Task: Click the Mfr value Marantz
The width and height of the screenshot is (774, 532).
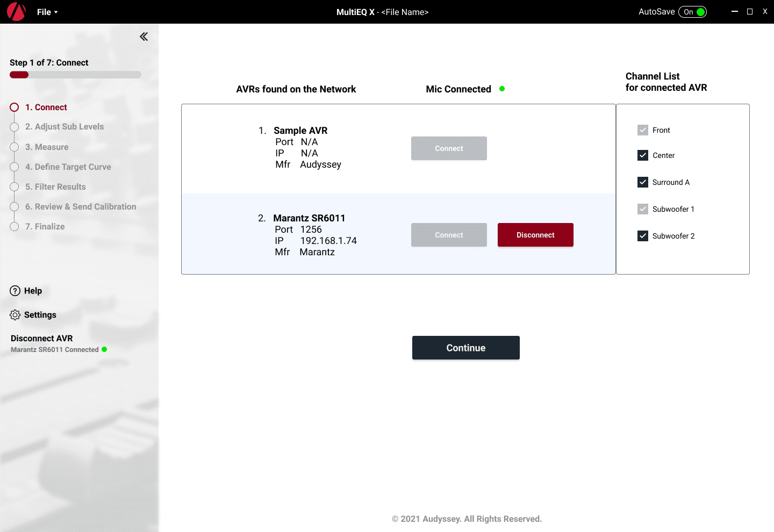Action: pyautogui.click(x=317, y=252)
